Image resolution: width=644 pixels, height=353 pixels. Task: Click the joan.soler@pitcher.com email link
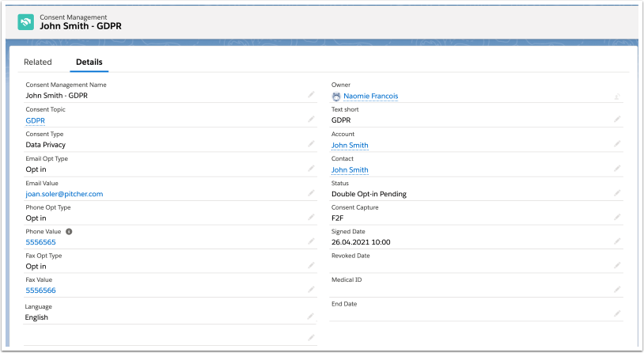(64, 193)
